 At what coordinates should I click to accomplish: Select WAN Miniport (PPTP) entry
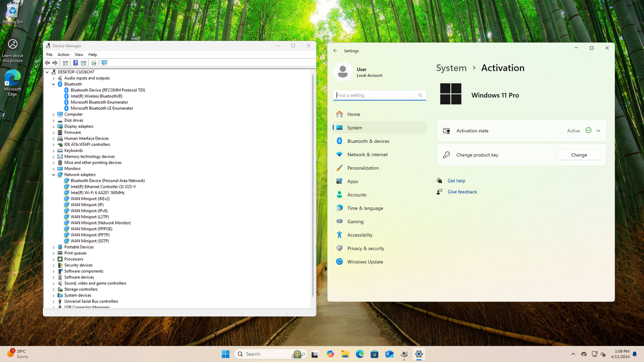(x=90, y=235)
